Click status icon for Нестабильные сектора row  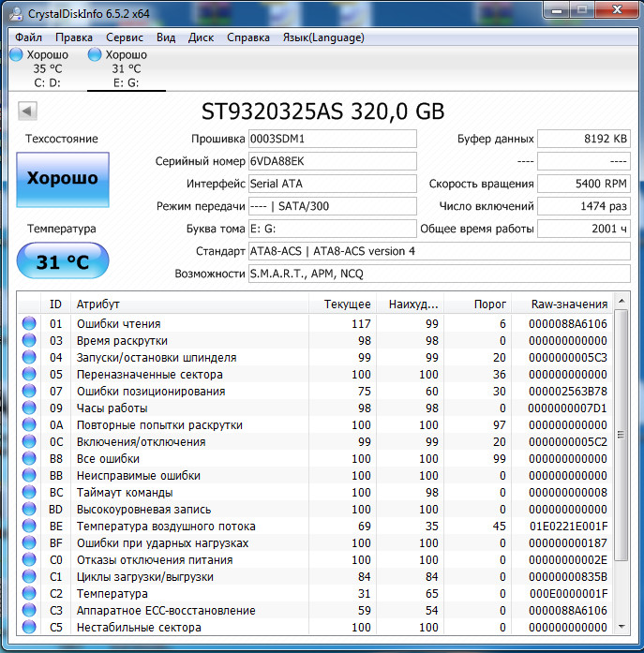[x=29, y=627]
